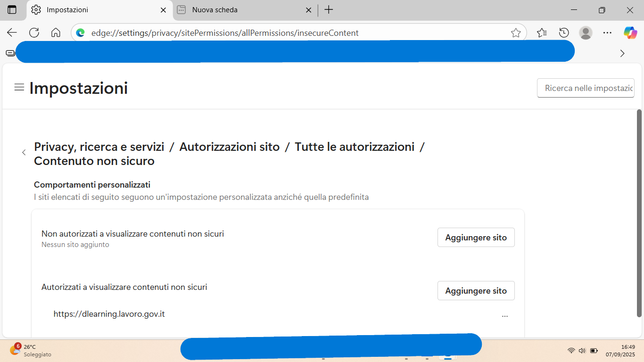Click the Nessun sito aggiunto text

click(x=75, y=245)
